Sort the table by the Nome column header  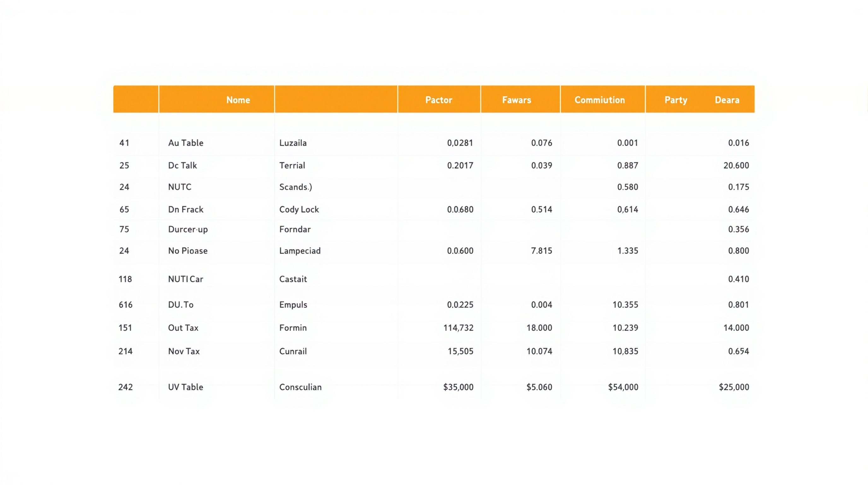point(238,99)
